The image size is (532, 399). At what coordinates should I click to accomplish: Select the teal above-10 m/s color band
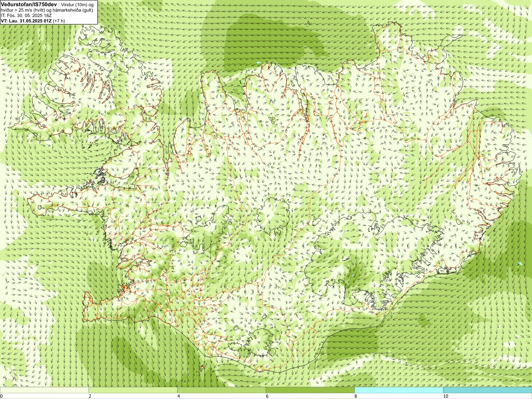pos(488,390)
